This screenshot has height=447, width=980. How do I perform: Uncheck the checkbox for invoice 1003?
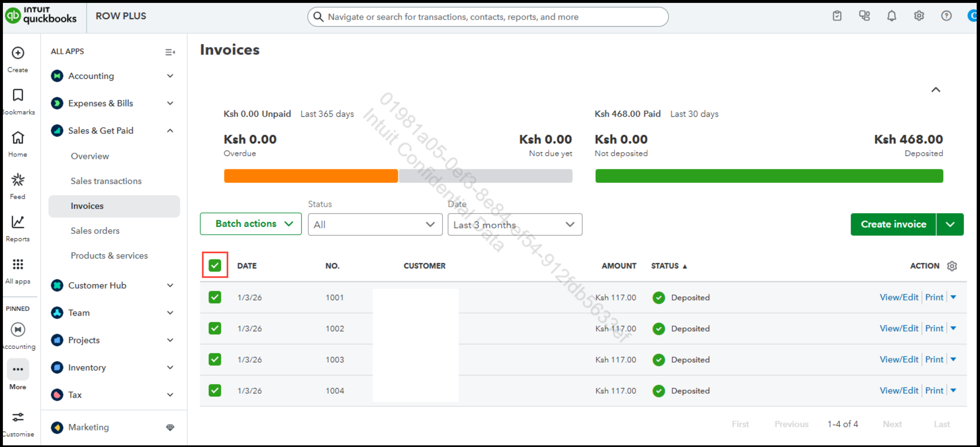215,359
